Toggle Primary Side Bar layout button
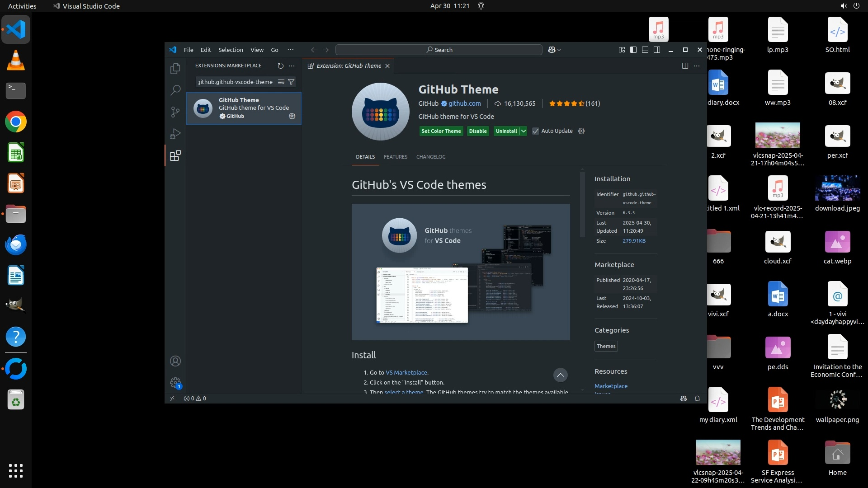The height and width of the screenshot is (488, 868). coord(633,50)
